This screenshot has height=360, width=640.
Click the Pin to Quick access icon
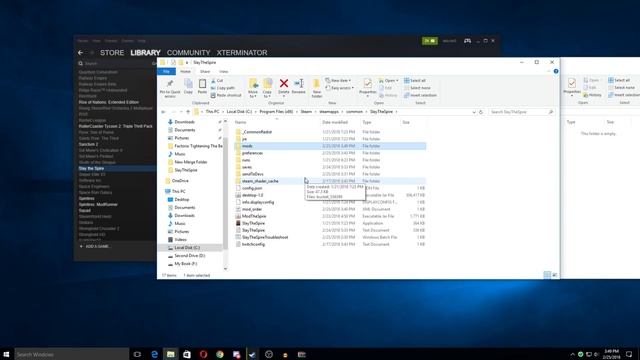(x=170, y=84)
